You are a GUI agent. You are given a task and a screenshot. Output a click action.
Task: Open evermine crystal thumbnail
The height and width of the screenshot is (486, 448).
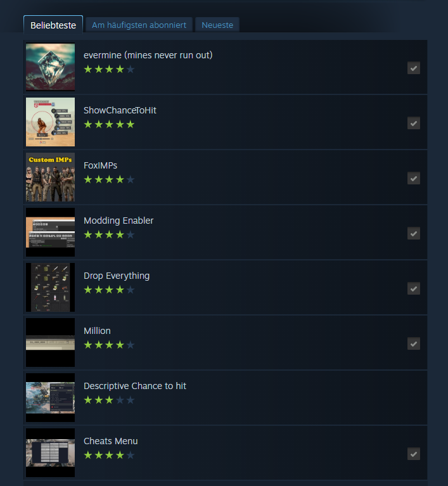point(50,67)
